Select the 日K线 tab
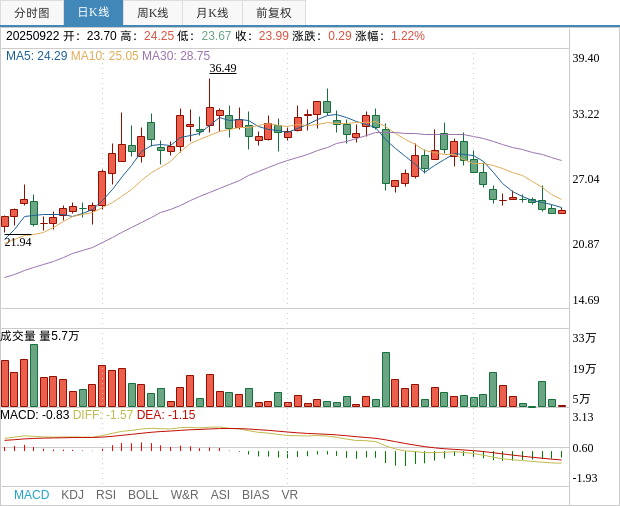 tap(93, 13)
